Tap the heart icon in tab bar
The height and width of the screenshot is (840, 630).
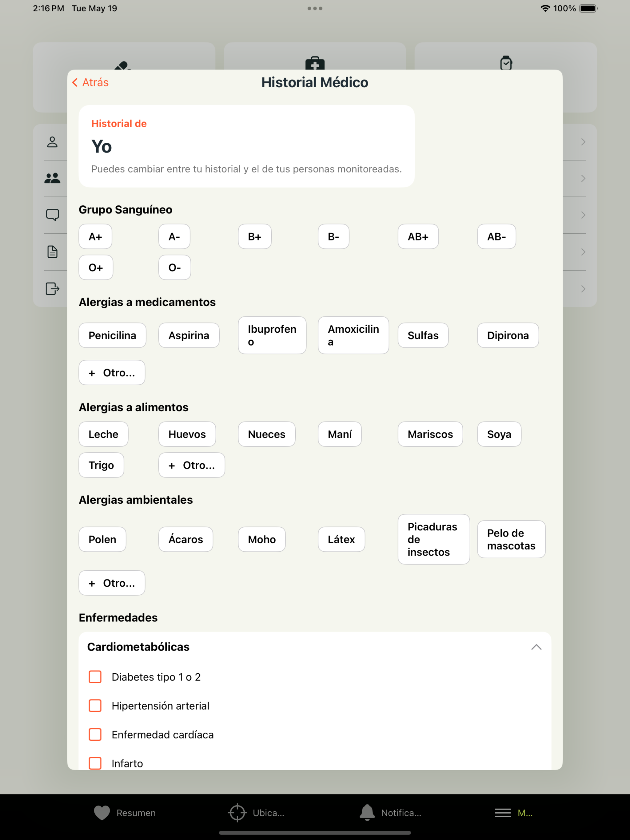[102, 813]
